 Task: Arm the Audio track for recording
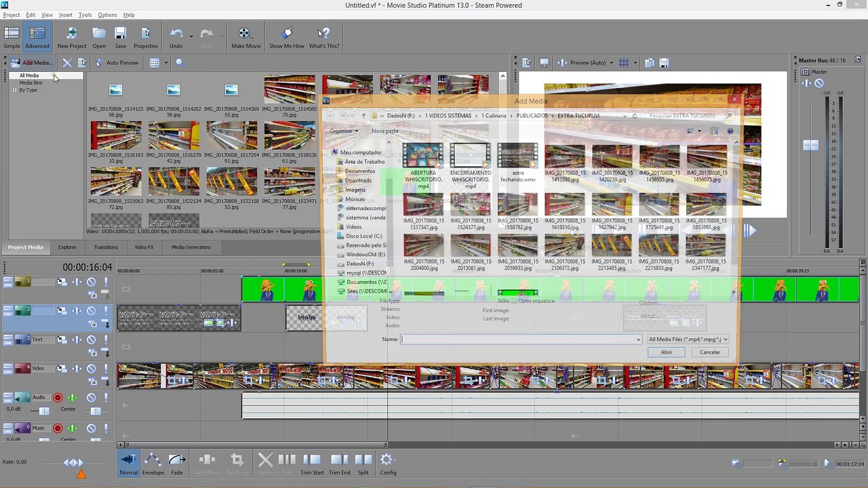[58, 398]
